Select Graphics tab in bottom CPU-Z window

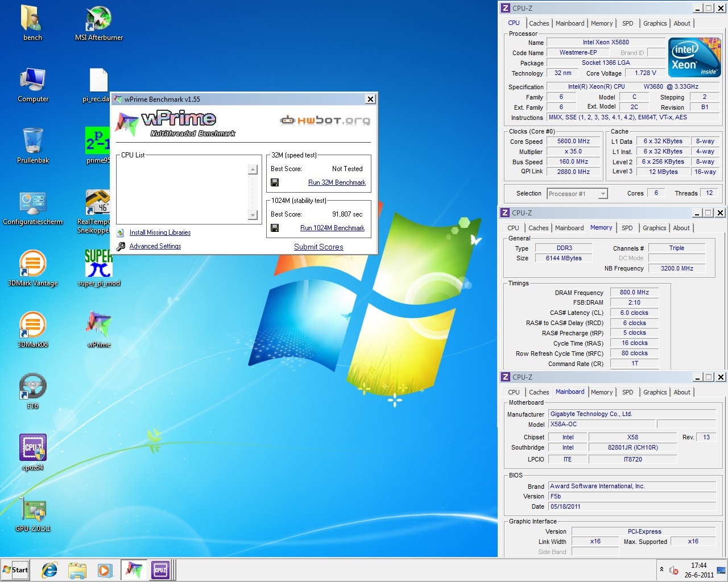pyautogui.click(x=655, y=392)
